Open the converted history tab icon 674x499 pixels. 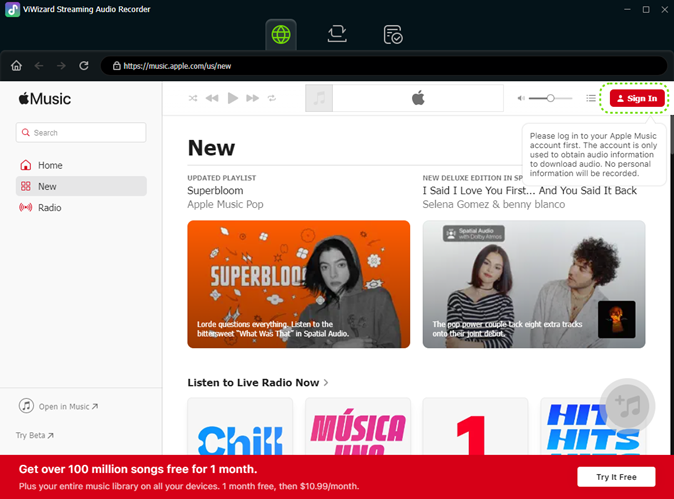point(392,34)
